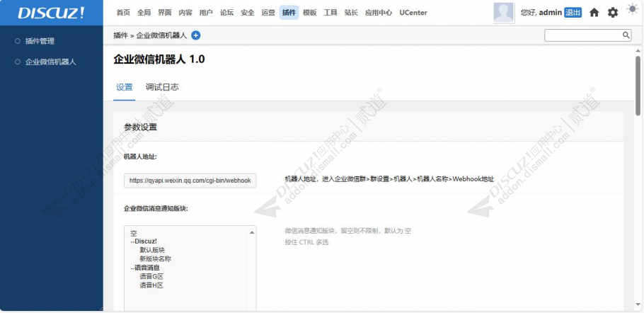Switch to the 调试日志 tab
Viewport: 644px width, 313px height.
click(162, 87)
